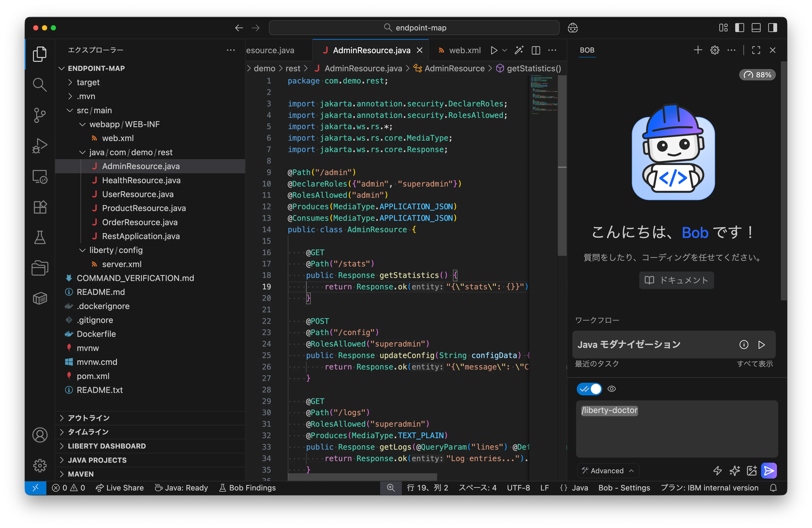The image size is (812, 528).
Task: Click the notifications bell in status bar
Action: (x=773, y=488)
